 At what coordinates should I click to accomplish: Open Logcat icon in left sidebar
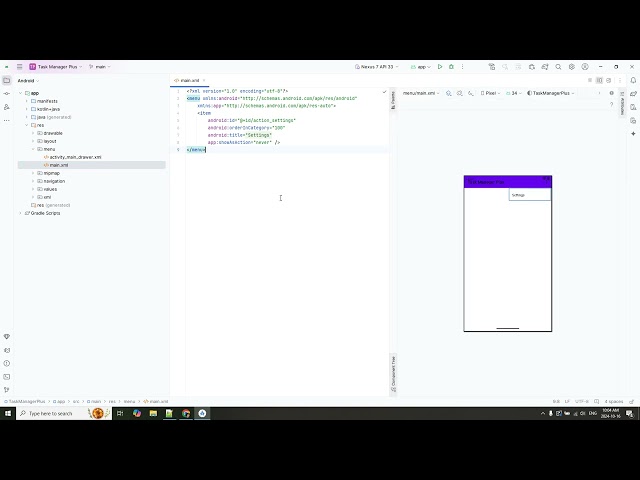coord(7,350)
